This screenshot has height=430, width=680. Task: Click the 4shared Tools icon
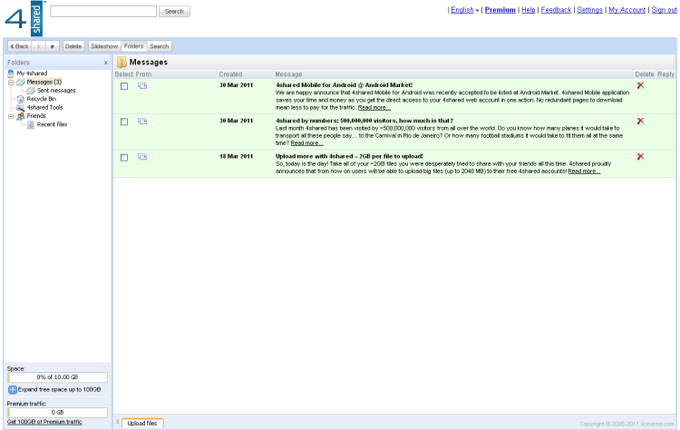click(20, 108)
